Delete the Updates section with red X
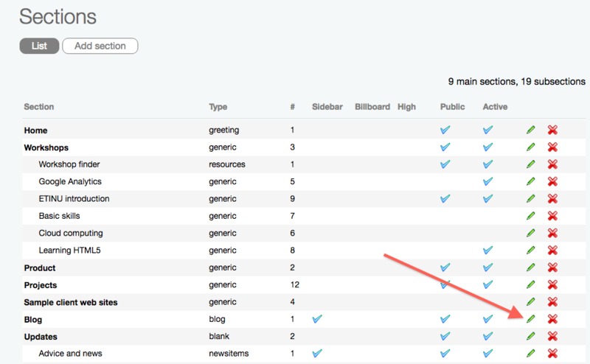 [x=552, y=336]
